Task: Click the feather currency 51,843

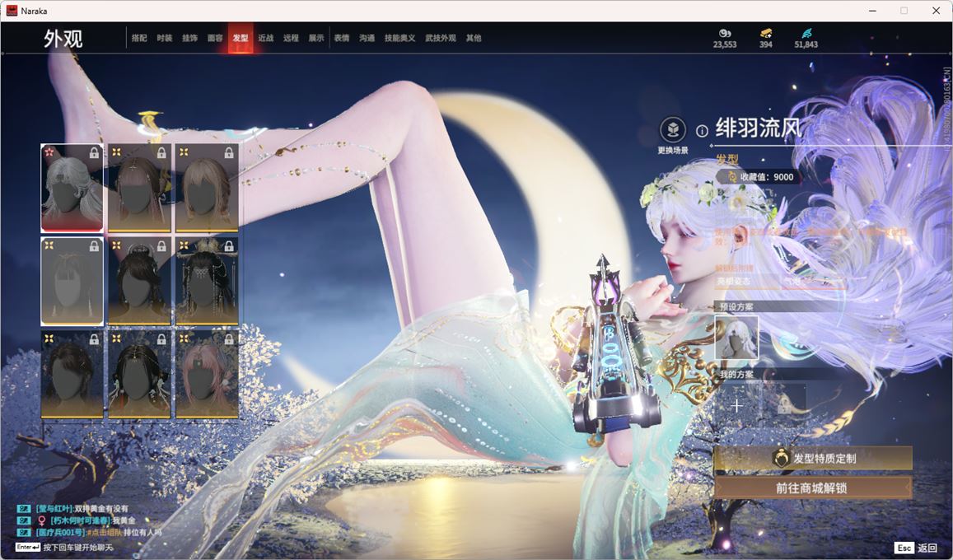Action: coord(806,38)
